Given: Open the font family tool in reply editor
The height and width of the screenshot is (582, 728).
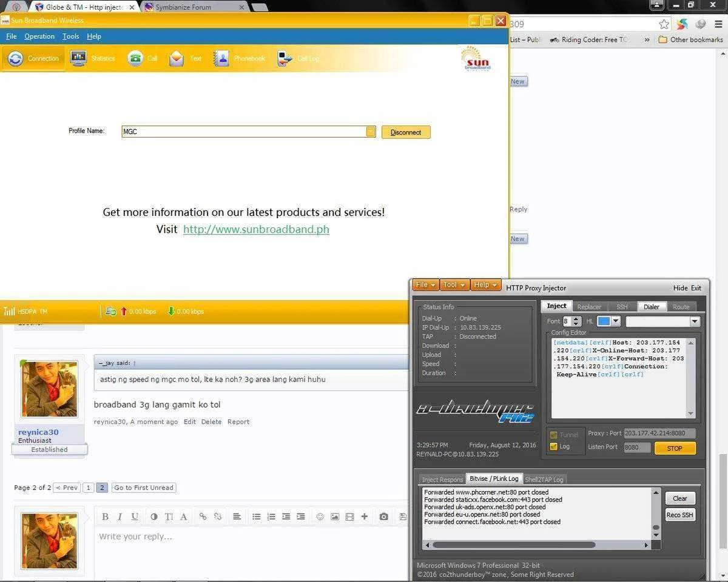Looking at the screenshot, I should [183, 517].
